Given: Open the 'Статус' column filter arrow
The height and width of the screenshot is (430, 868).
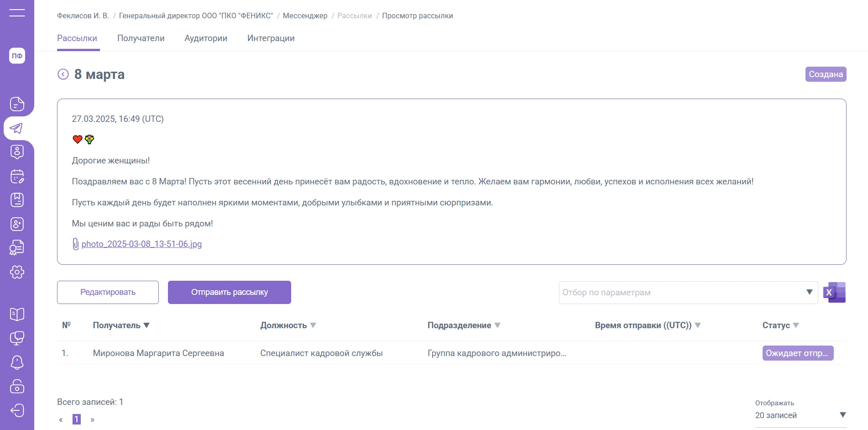Looking at the screenshot, I should (x=796, y=325).
